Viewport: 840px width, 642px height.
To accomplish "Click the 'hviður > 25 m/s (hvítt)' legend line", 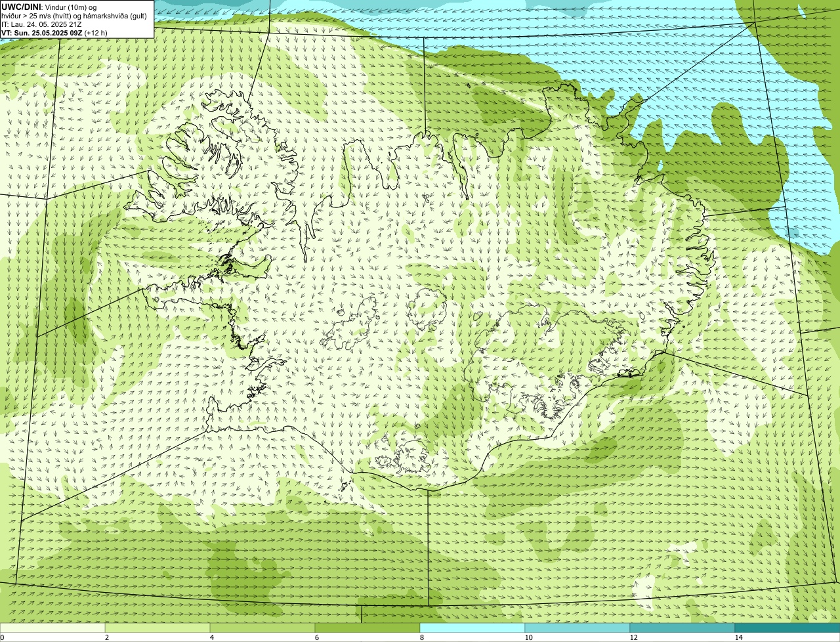I will [74, 16].
